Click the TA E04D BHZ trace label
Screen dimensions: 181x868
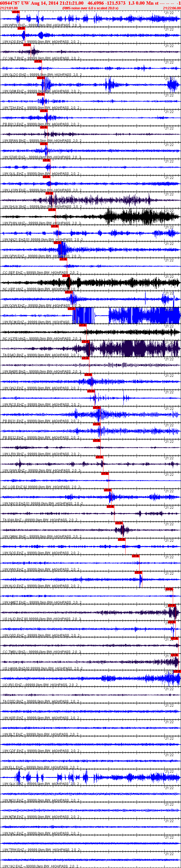point(41,355)
